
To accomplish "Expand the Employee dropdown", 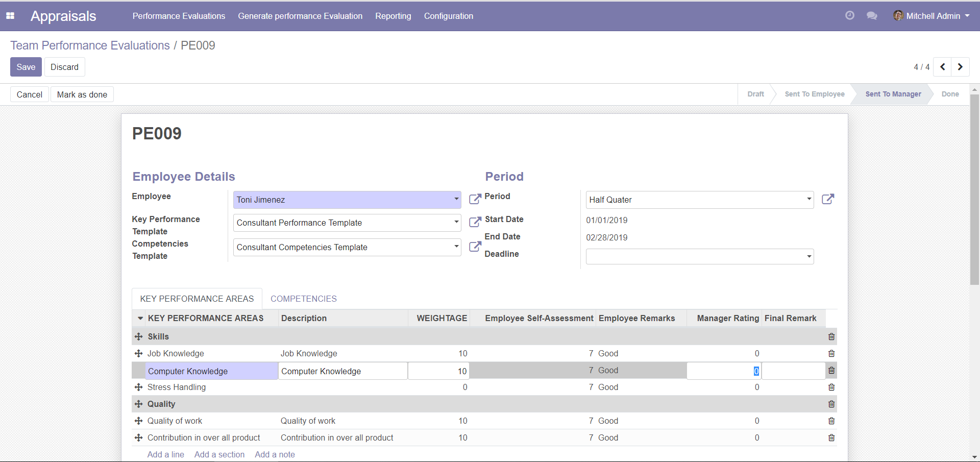I will (456, 200).
